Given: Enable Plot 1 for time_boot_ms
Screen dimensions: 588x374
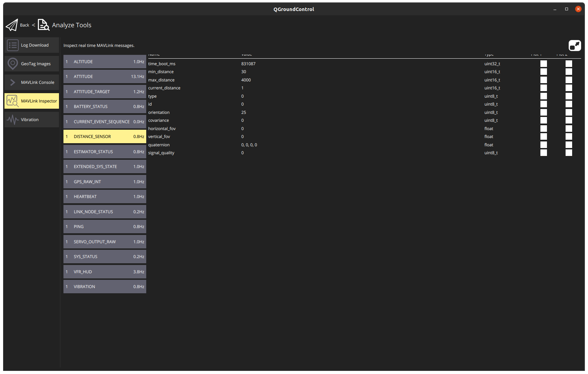Looking at the screenshot, I should tap(544, 63).
